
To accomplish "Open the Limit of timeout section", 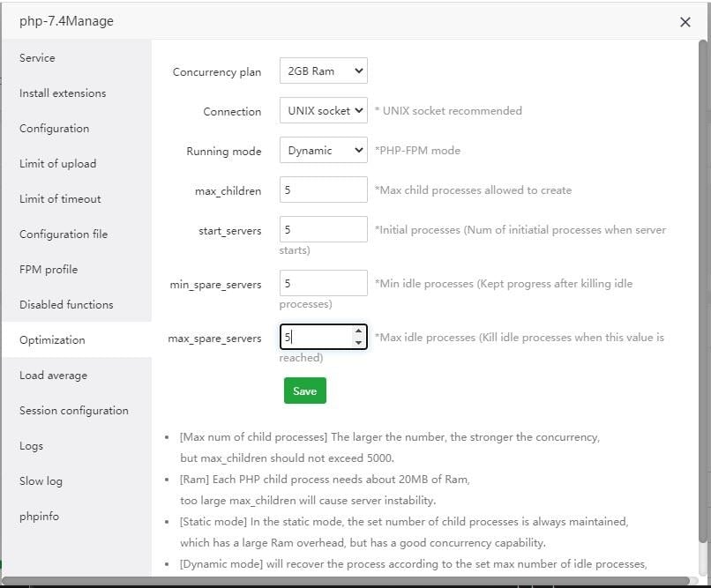I will 60,199.
